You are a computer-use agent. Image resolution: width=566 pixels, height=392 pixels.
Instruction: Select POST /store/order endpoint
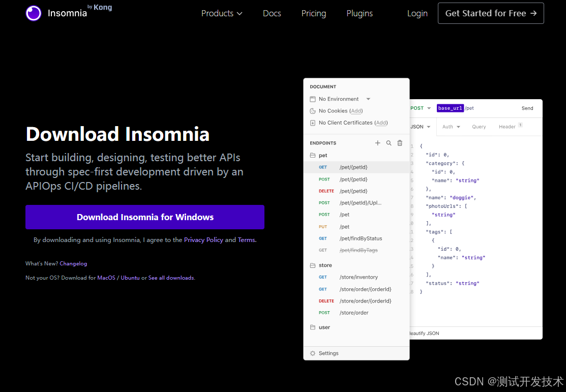point(356,313)
